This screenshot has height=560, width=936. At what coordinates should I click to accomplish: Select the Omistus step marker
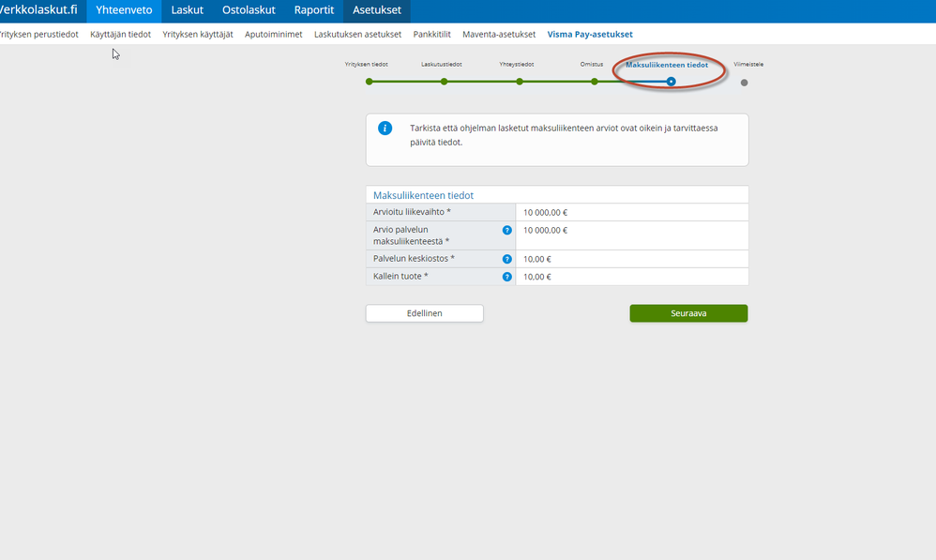pyautogui.click(x=595, y=82)
